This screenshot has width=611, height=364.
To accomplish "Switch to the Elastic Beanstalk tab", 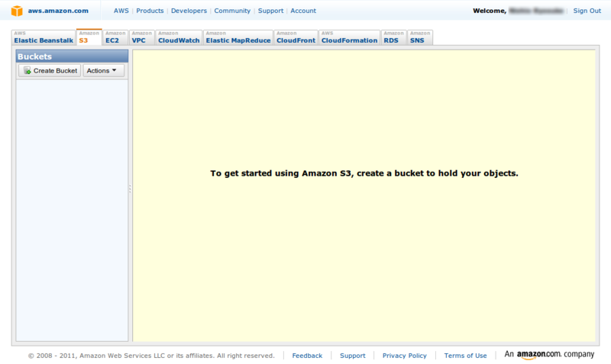I will point(44,37).
